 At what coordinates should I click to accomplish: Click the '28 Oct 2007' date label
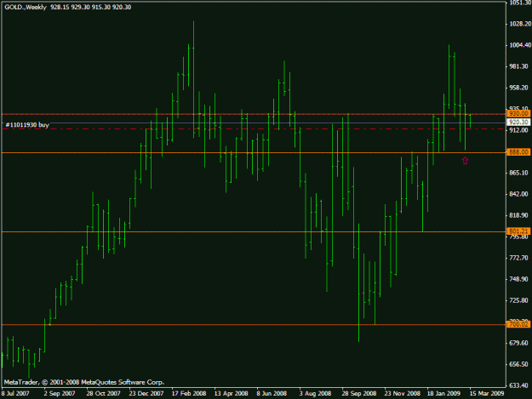(104, 394)
